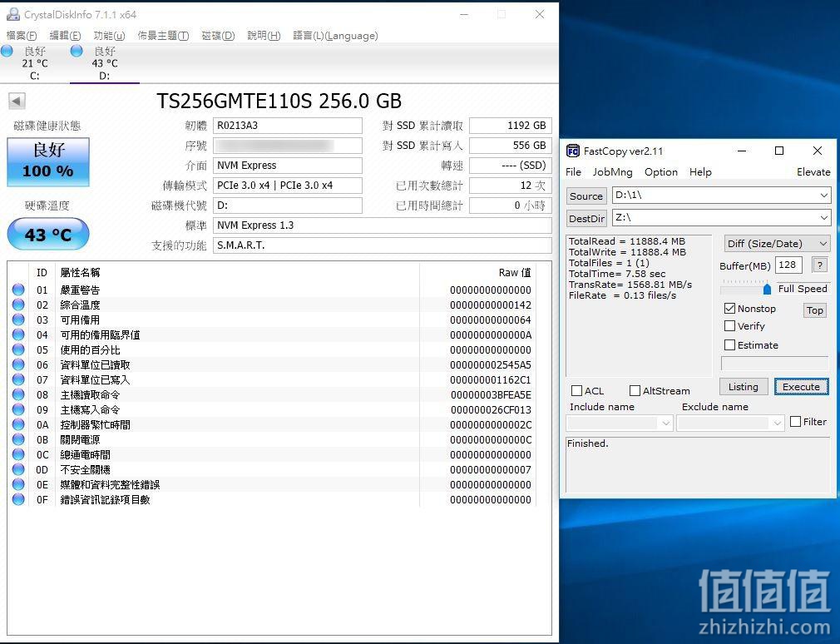Viewport: 840px width, 644px height.
Task: Click status icon for attribute 08 主機讀取命令
Action: (18, 394)
